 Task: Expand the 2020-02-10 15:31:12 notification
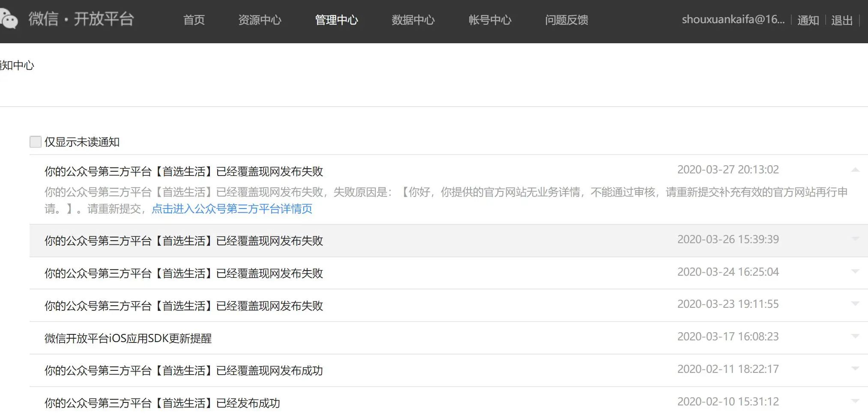[855, 401]
